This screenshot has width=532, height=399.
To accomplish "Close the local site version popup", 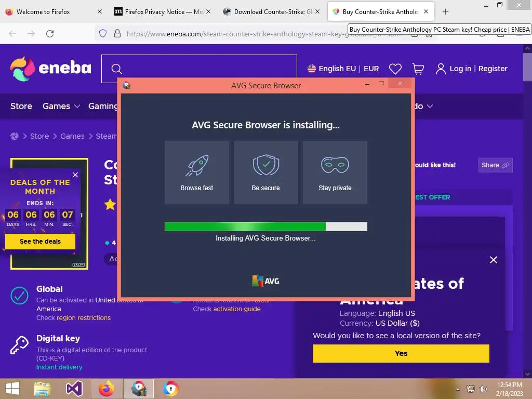I will (x=494, y=260).
